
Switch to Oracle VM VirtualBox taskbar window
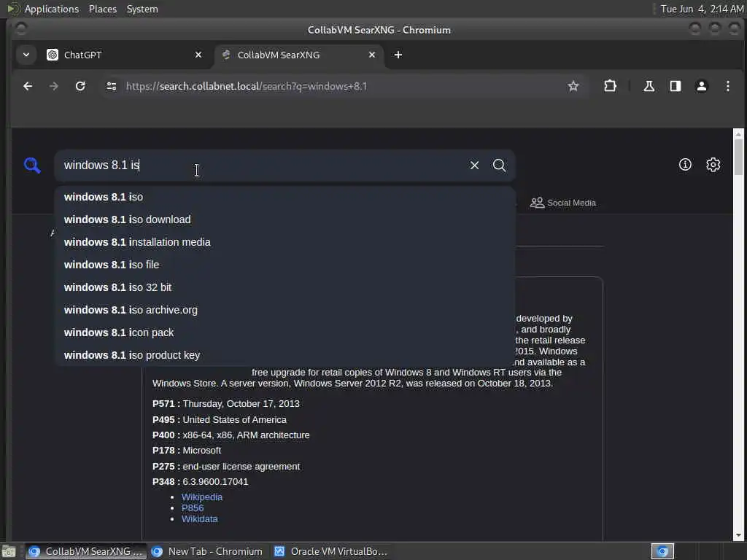pos(331,551)
